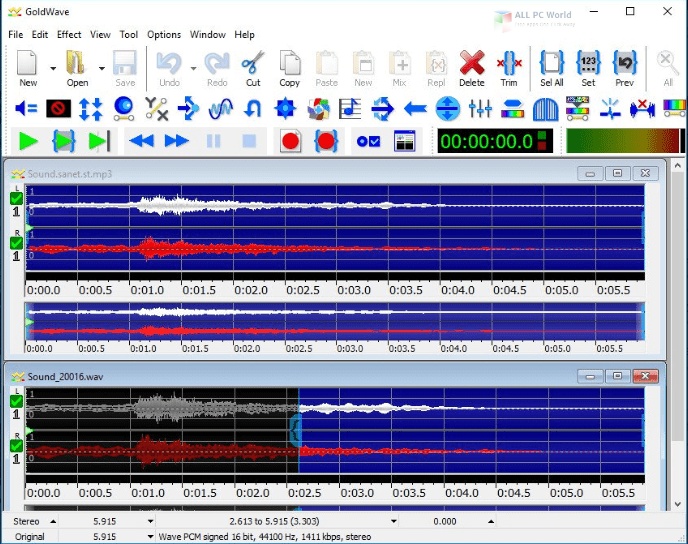Expand the Open button dropdown arrow
The image size is (688, 544).
[102, 68]
